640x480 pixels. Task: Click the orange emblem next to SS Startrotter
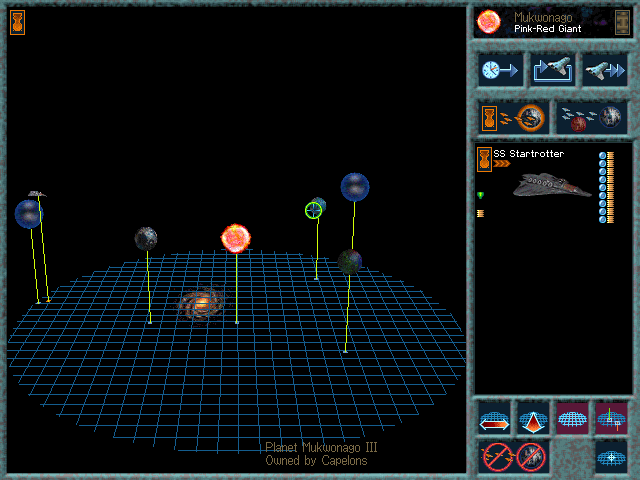[x=484, y=159]
